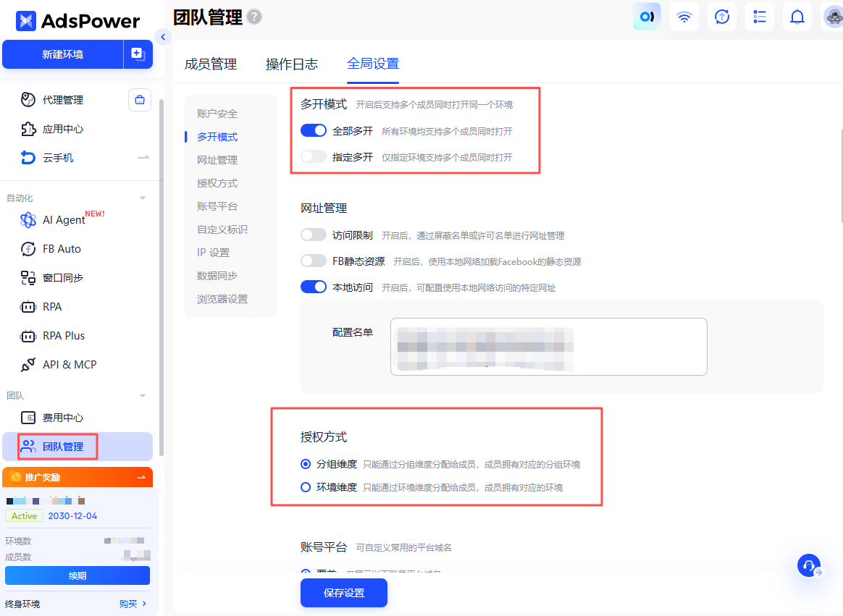Image resolution: width=843 pixels, height=616 pixels.
Task: Click the RPA Plus robot icon
Action: [28, 336]
